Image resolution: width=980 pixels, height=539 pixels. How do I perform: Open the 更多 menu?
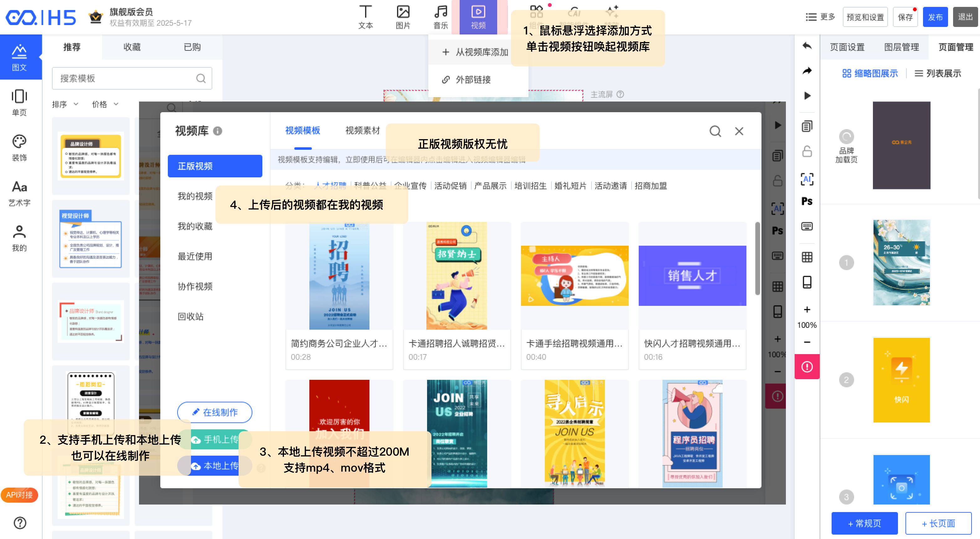tap(820, 17)
